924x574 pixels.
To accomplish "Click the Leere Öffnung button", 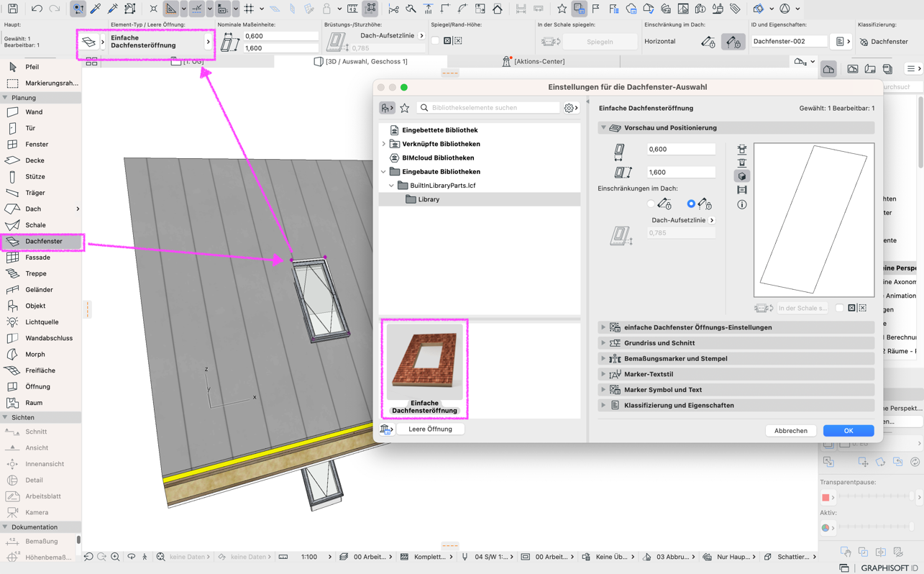I will click(x=430, y=429).
